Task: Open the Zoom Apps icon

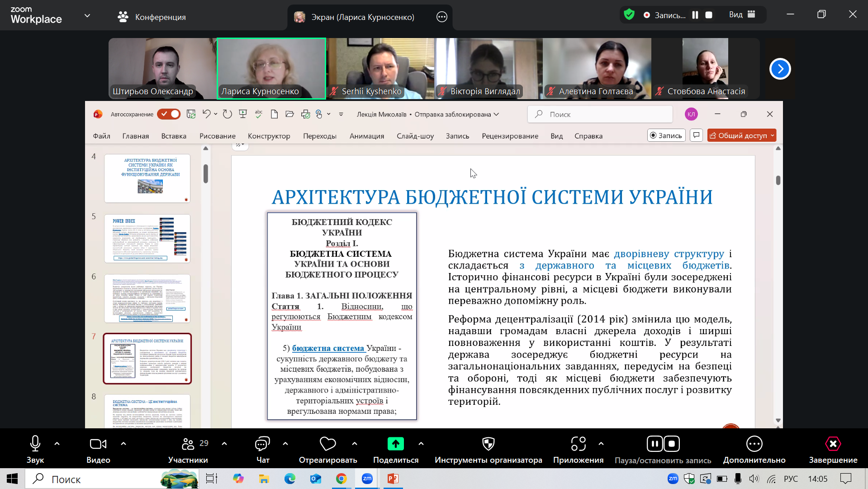Action: [578, 444]
